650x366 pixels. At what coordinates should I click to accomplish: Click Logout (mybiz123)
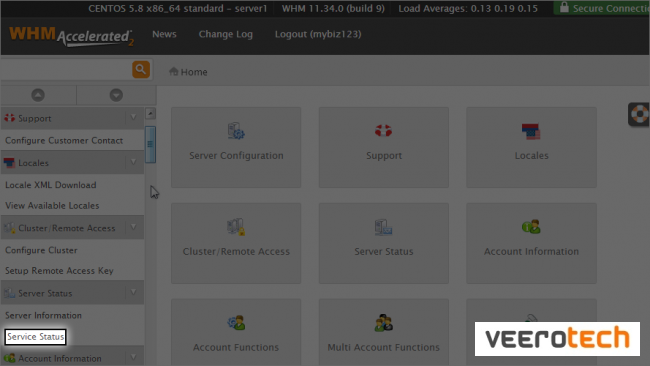[318, 34]
